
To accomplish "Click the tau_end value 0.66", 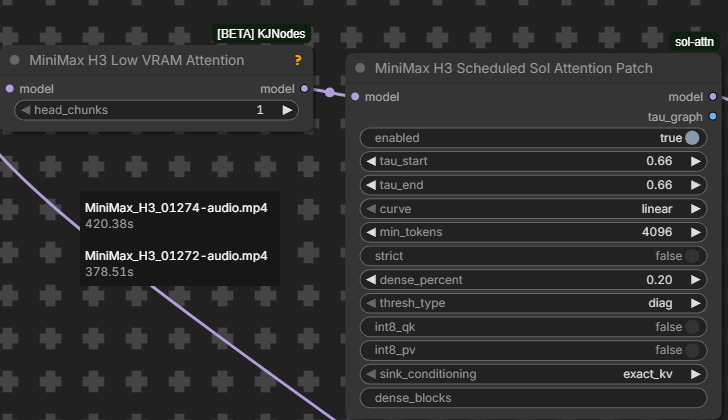I will pyautogui.click(x=659, y=185).
